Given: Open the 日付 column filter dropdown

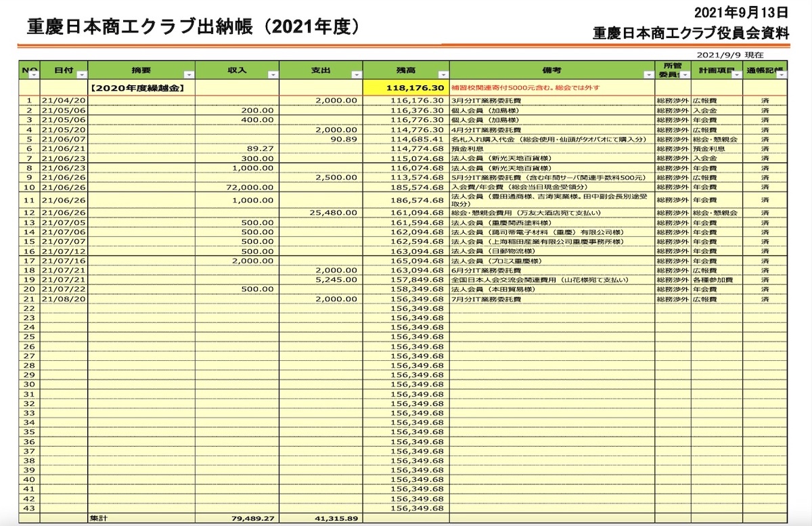Looking at the screenshot, I should 83,75.
